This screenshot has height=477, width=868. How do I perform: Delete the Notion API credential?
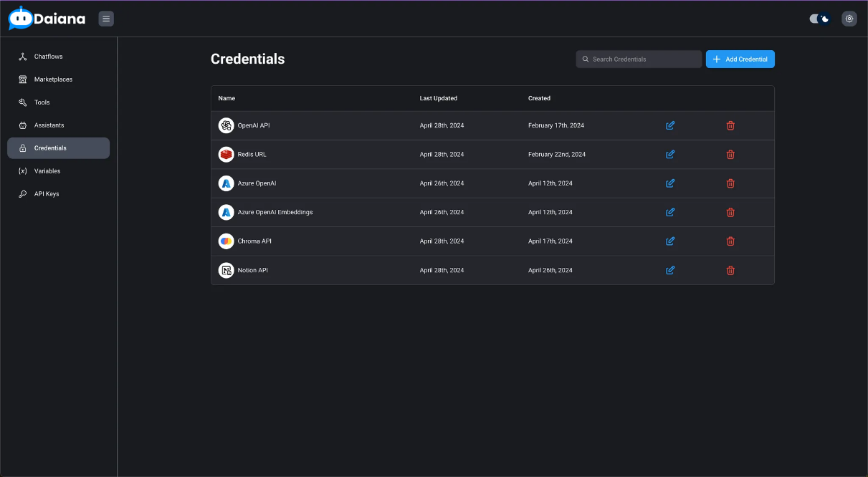pyautogui.click(x=730, y=270)
